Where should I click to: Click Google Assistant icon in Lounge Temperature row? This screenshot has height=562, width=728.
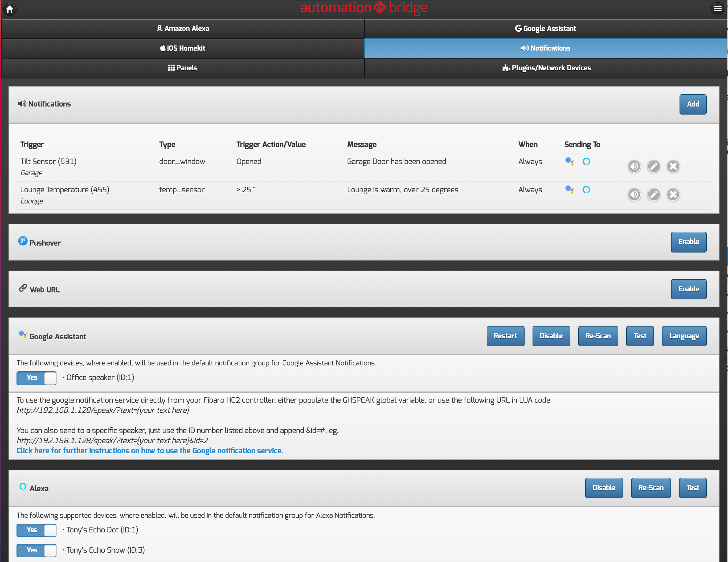coord(570,190)
